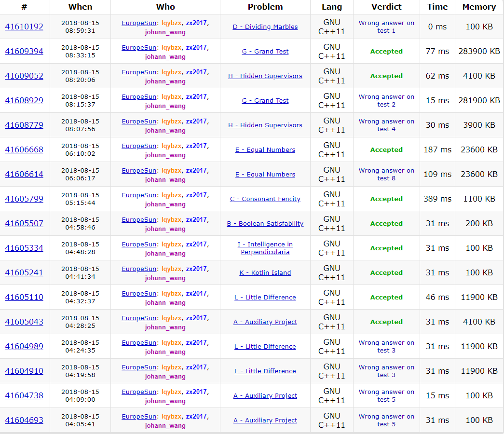Click the "Wrong answer on test 8" verdict
The height and width of the screenshot is (434, 504).
pos(386,174)
